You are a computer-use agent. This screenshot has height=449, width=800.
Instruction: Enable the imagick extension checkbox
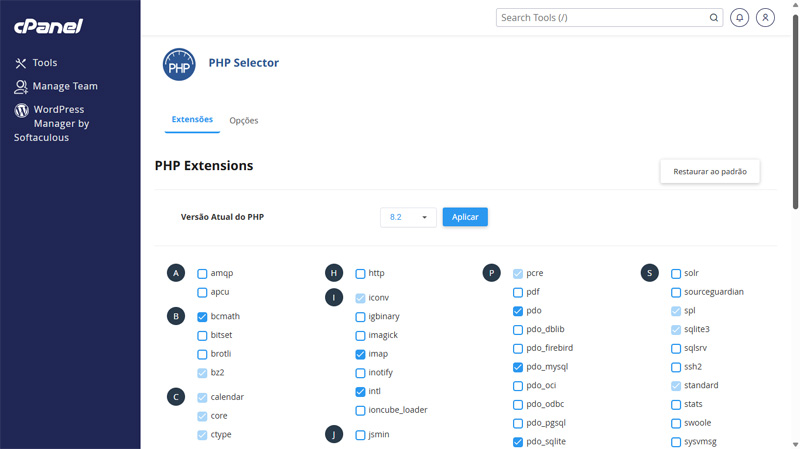[360, 336]
